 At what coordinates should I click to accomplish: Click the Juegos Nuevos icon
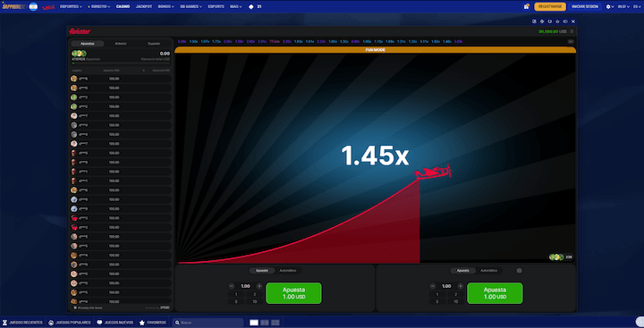tap(99, 323)
